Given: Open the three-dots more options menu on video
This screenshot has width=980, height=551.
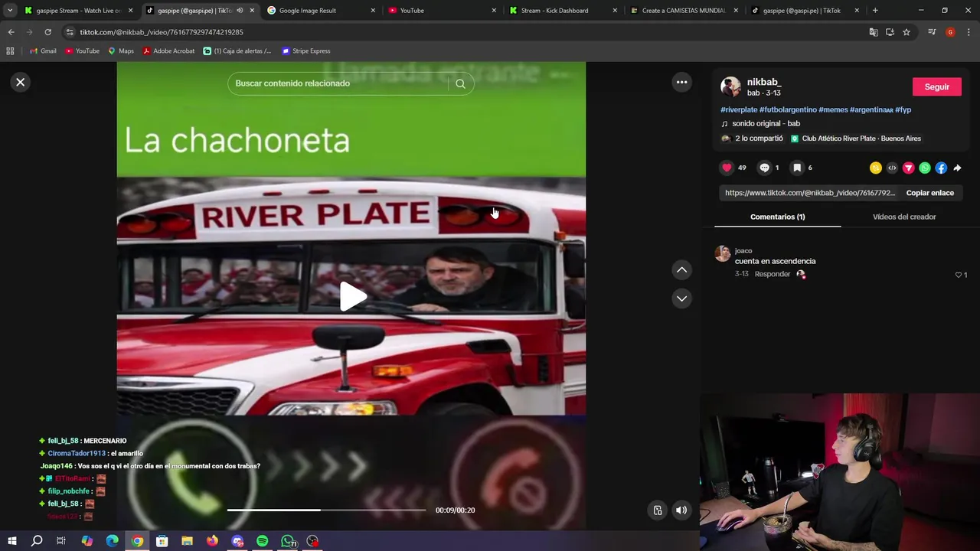Looking at the screenshot, I should 681,82.
